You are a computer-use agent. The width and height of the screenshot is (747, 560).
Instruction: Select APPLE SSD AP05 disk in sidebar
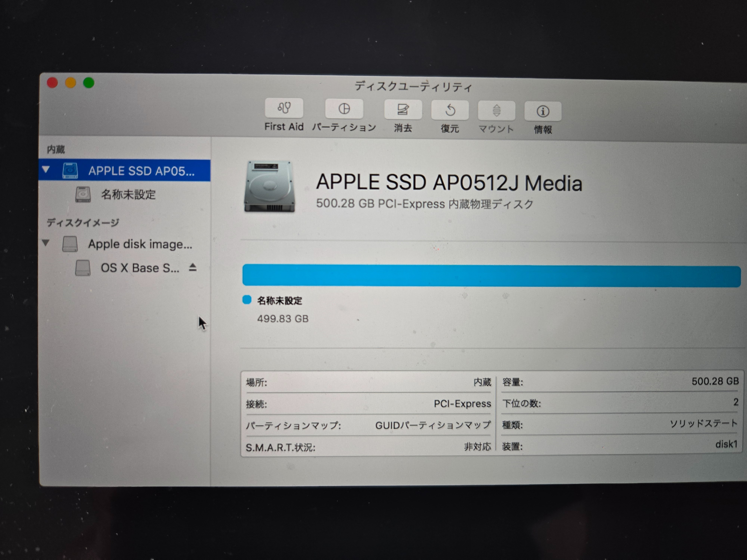coord(141,171)
